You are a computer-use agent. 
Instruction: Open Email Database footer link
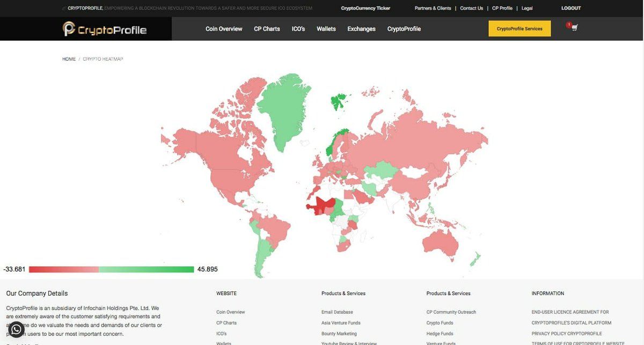[337, 312]
